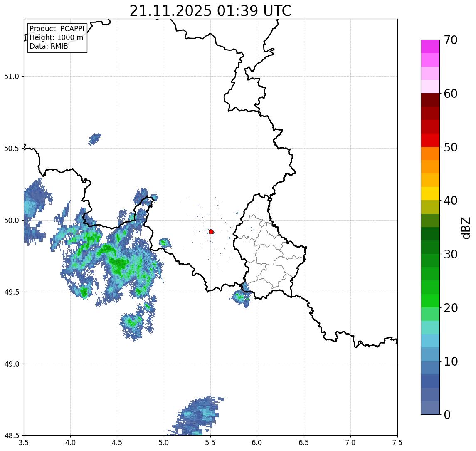Click the longitude tick label 4.5
This screenshot has height=451, width=476.
(117, 442)
